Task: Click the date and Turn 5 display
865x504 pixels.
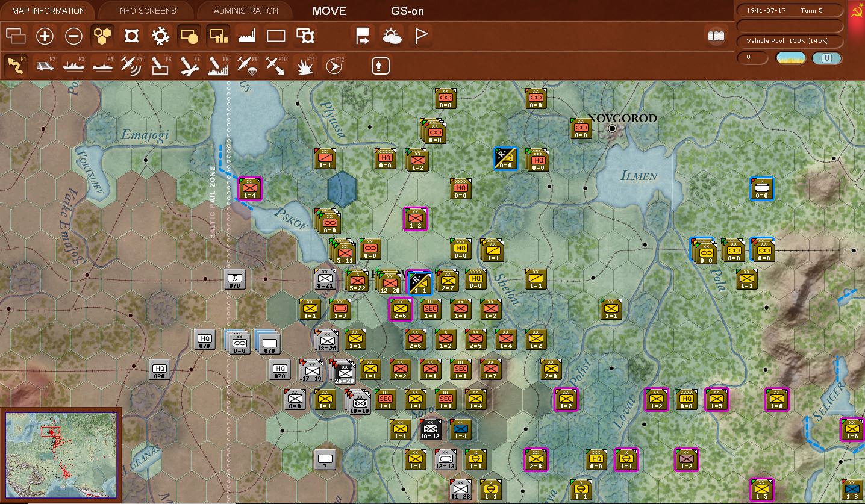Action: coord(790,11)
